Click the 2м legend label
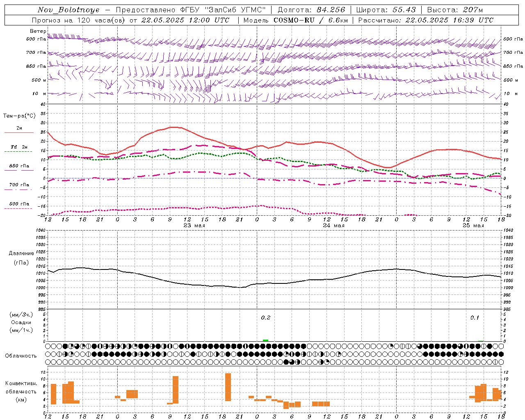This screenshot has height=420, width=525. pyautogui.click(x=19, y=128)
